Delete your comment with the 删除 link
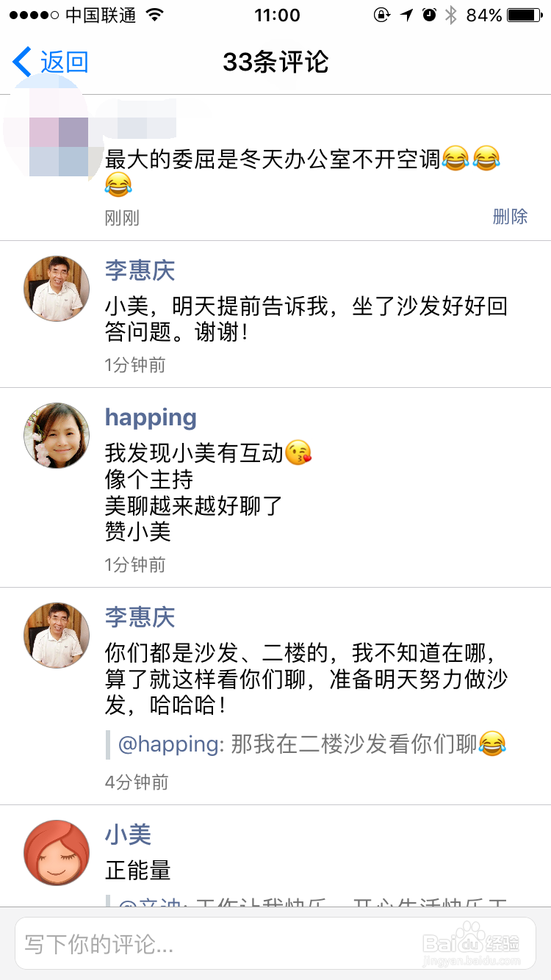The image size is (551, 980). pos(510,216)
